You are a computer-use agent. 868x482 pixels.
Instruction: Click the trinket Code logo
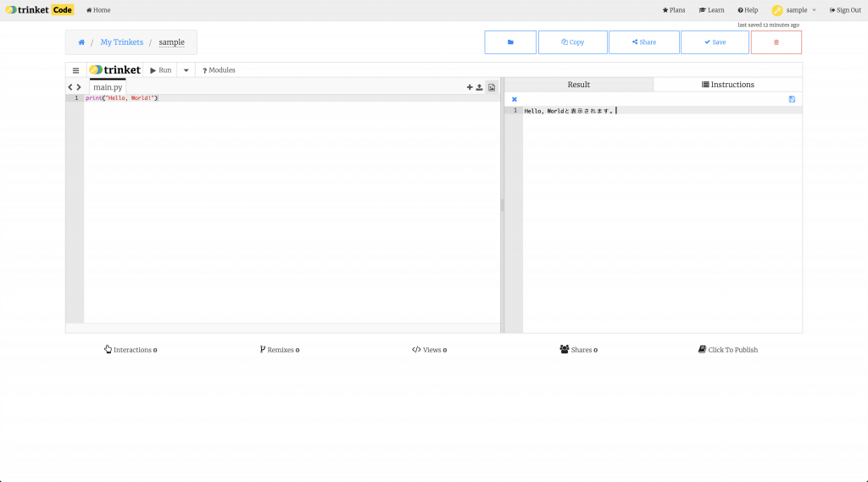39,10
